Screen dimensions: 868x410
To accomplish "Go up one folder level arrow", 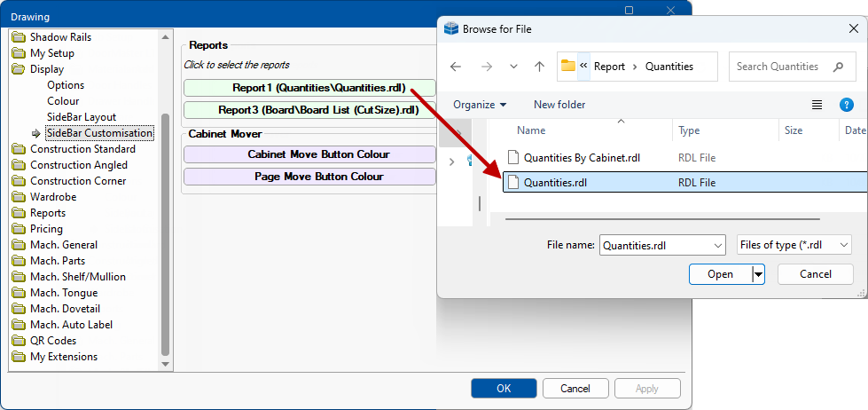I will [539, 67].
